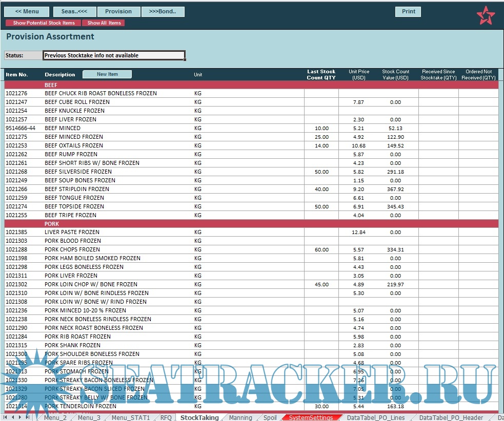Screen dimensions: 504x421
Task: Click the Provision navigation button
Action: [118, 12]
